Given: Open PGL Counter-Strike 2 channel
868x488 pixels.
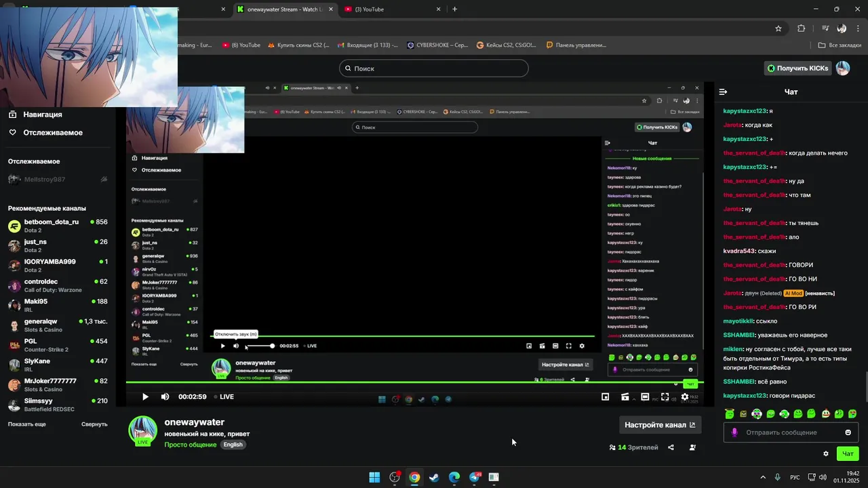Looking at the screenshot, I should 58,344.
